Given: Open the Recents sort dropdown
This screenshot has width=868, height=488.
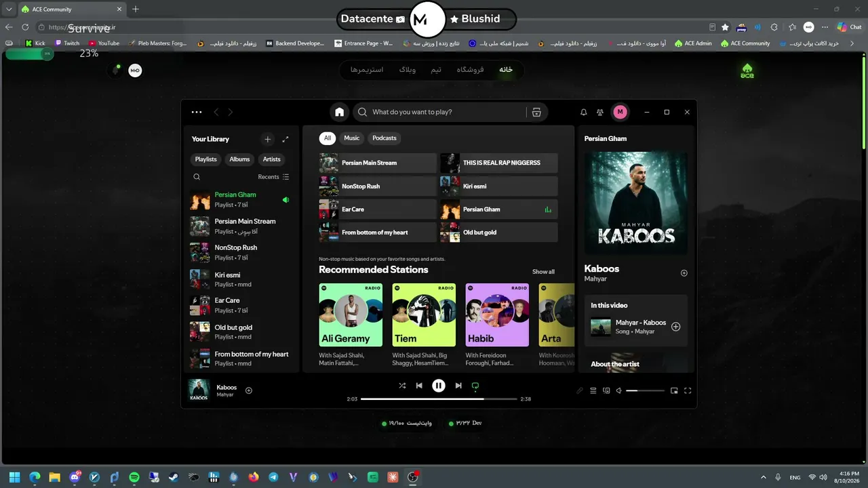Looking at the screenshot, I should point(273,177).
